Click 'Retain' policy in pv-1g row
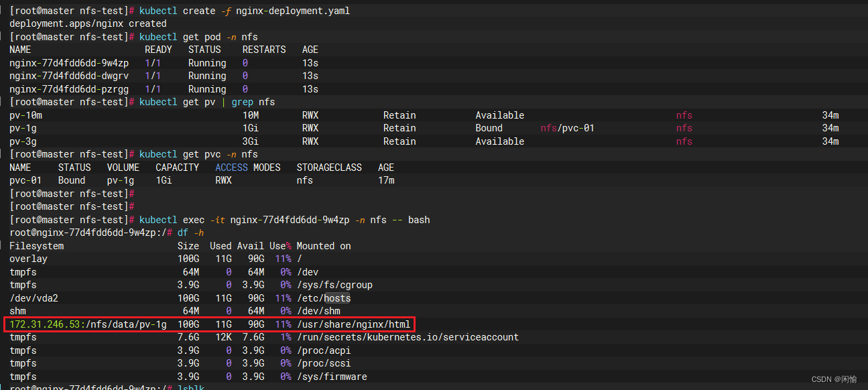 (399, 128)
